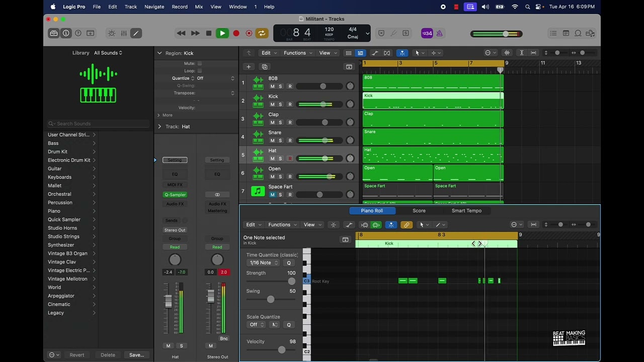Open the Loop Browser button
Viewport: 644px width, 362px height.
coord(578,33)
